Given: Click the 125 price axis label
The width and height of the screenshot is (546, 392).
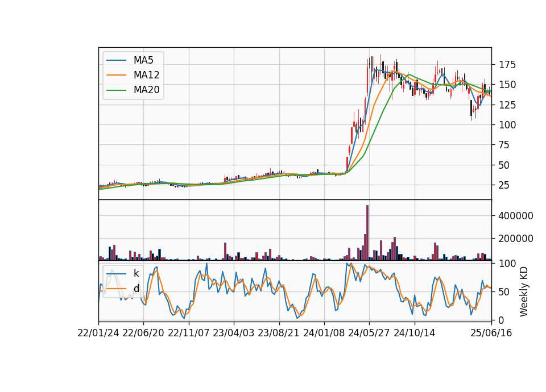Looking at the screenshot, I should pos(507,105).
